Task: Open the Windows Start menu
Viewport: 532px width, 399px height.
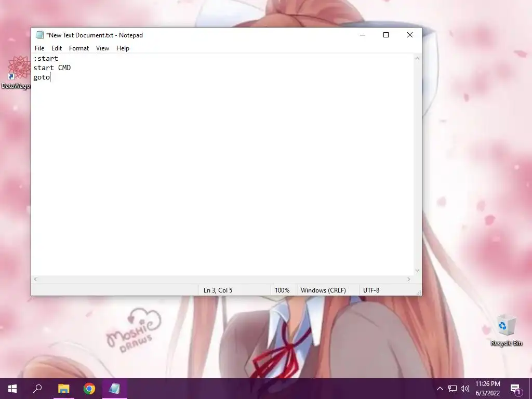Action: pyautogui.click(x=12, y=389)
